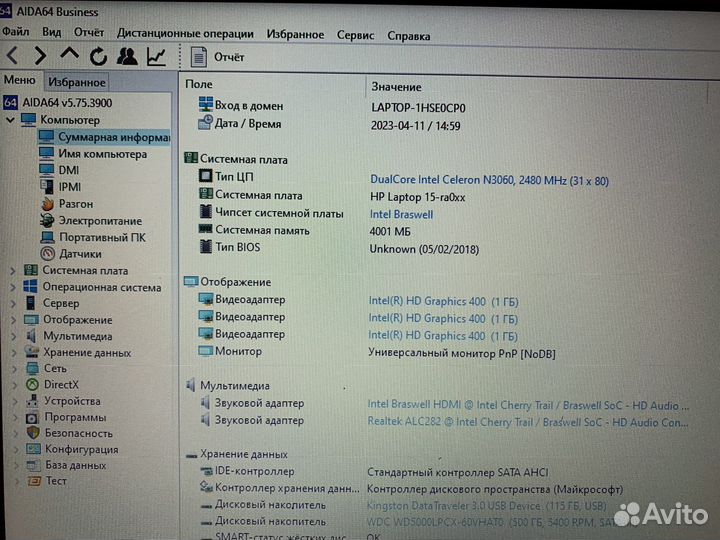Expand Операционная система tree node

[13, 287]
